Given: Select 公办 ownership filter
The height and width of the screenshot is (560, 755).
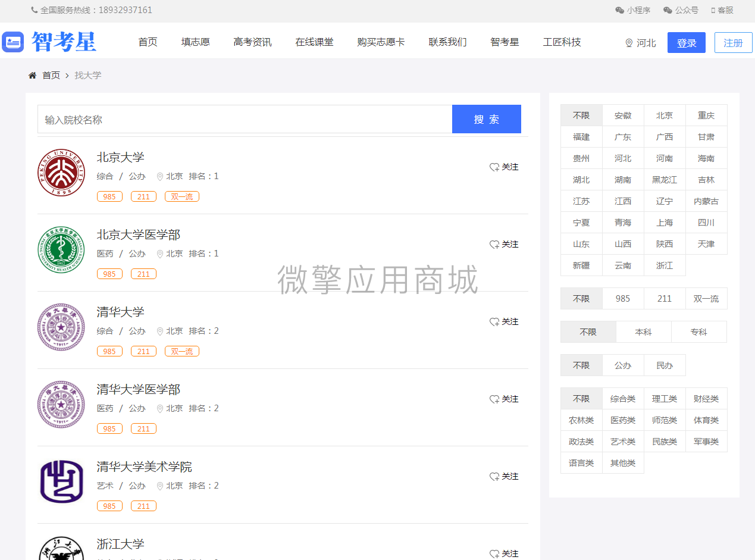Looking at the screenshot, I should (623, 365).
